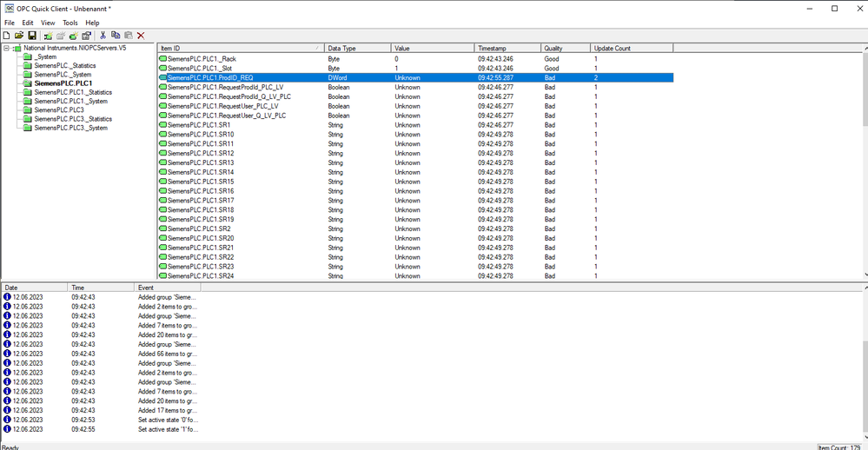Open the Properties toolbar icon

click(x=86, y=36)
